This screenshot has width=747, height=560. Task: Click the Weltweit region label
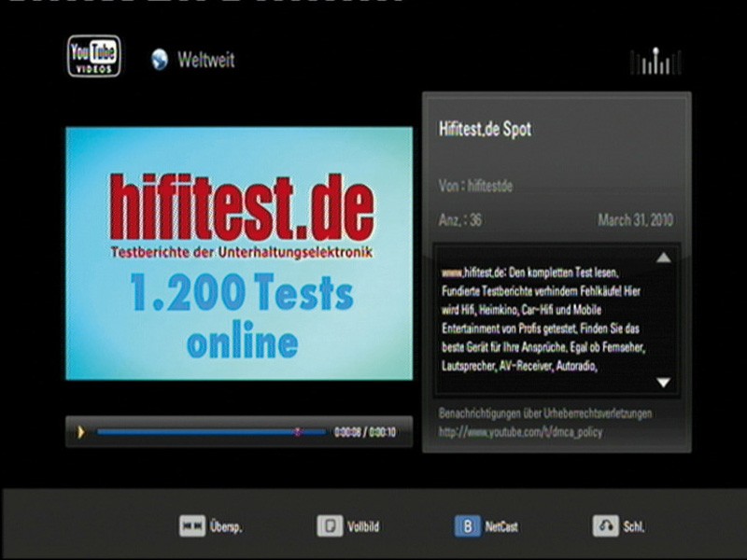coord(206,60)
